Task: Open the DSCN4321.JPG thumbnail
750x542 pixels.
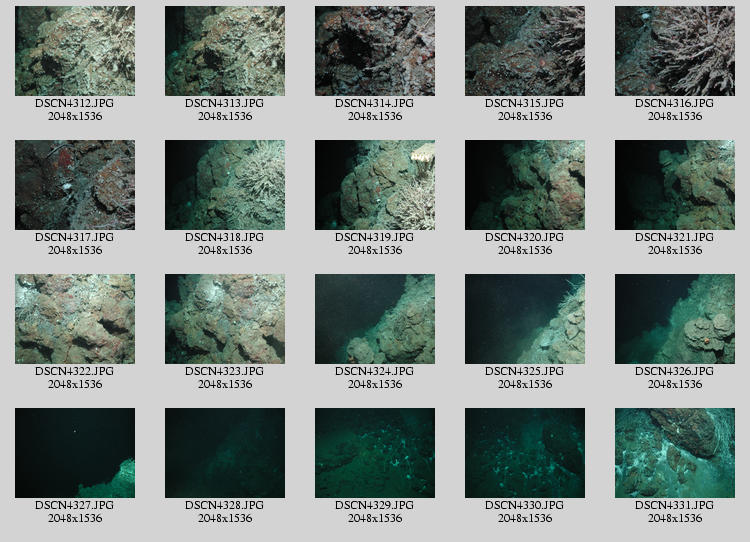Action: (675, 185)
